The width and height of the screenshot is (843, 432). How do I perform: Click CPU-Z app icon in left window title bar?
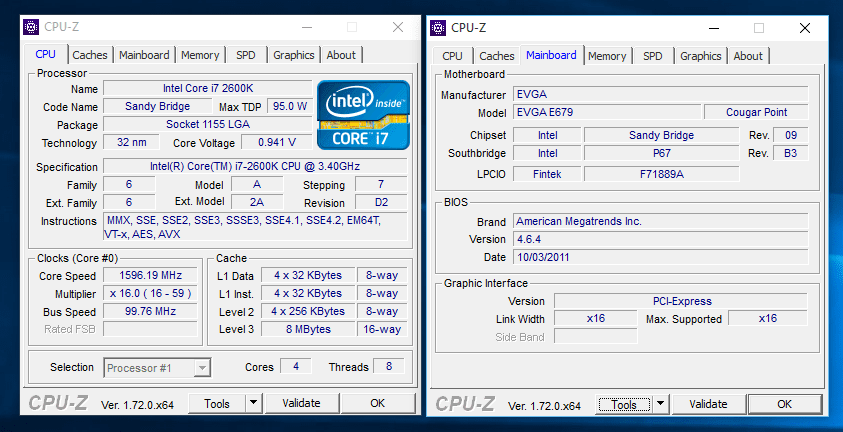pyautogui.click(x=31, y=27)
